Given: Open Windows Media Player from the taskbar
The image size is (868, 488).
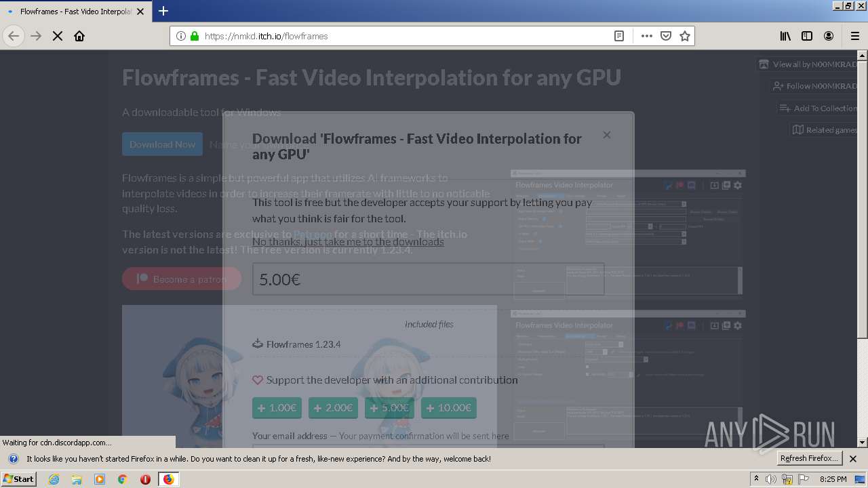Looking at the screenshot, I should tap(100, 479).
